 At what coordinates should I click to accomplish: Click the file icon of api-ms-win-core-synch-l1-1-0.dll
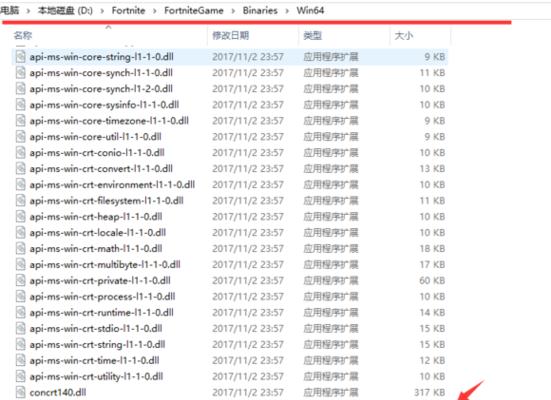pos(21,73)
